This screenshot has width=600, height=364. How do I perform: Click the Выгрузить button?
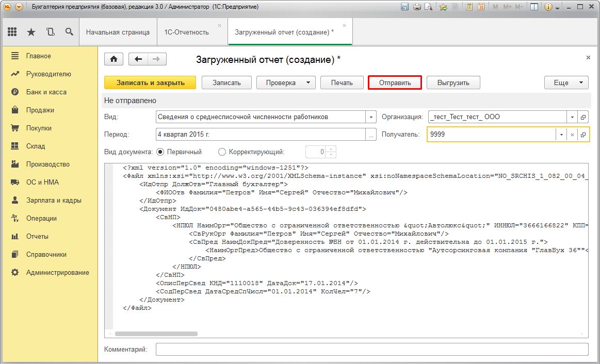pos(453,82)
